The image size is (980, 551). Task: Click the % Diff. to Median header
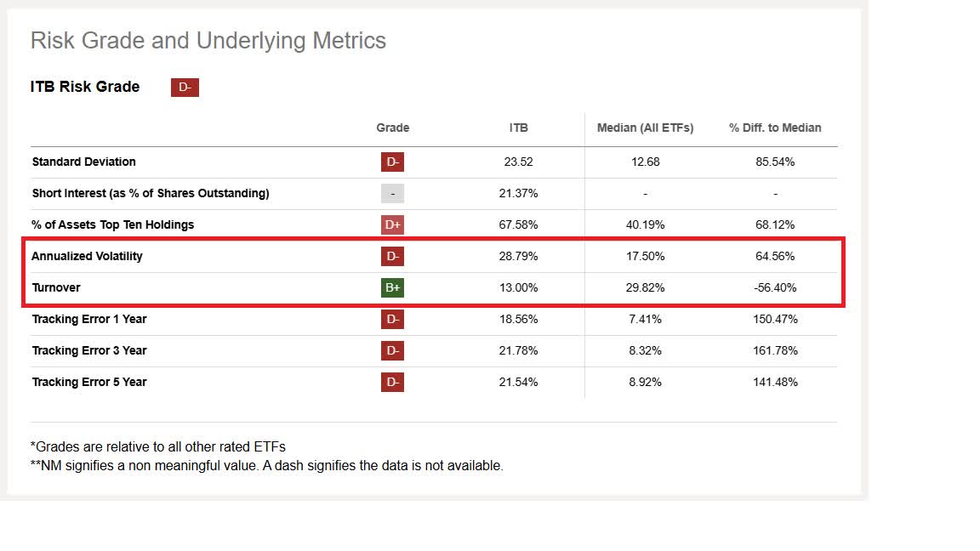click(x=775, y=128)
